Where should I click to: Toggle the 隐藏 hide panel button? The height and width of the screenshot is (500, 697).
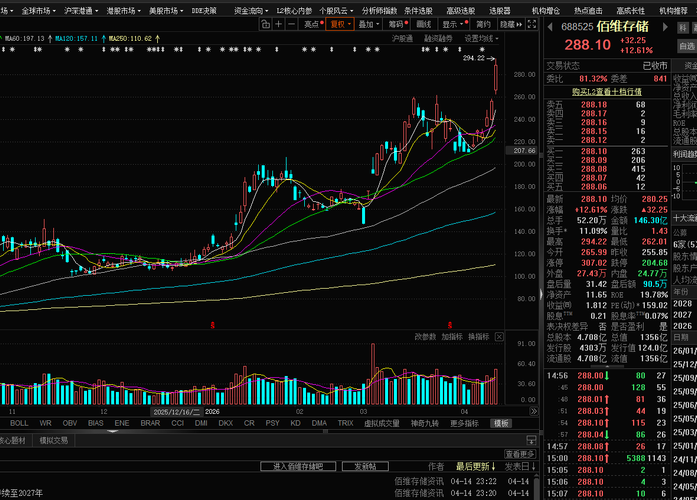511,24
